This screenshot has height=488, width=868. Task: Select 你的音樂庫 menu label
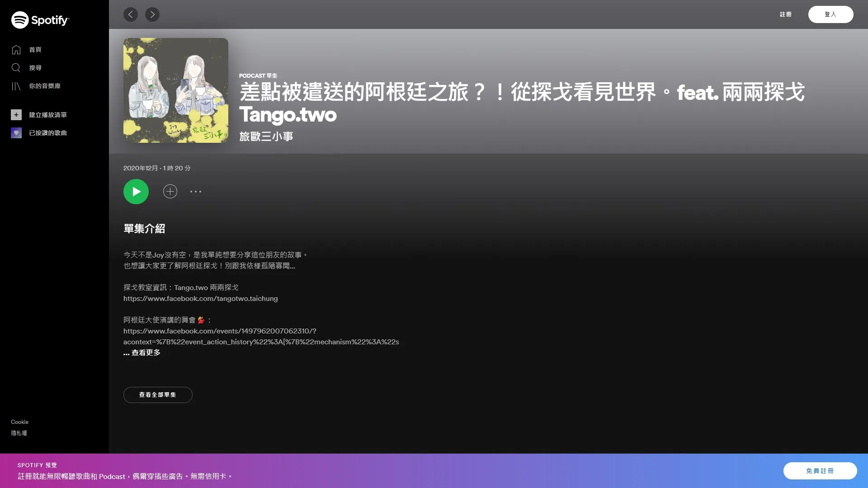45,86
